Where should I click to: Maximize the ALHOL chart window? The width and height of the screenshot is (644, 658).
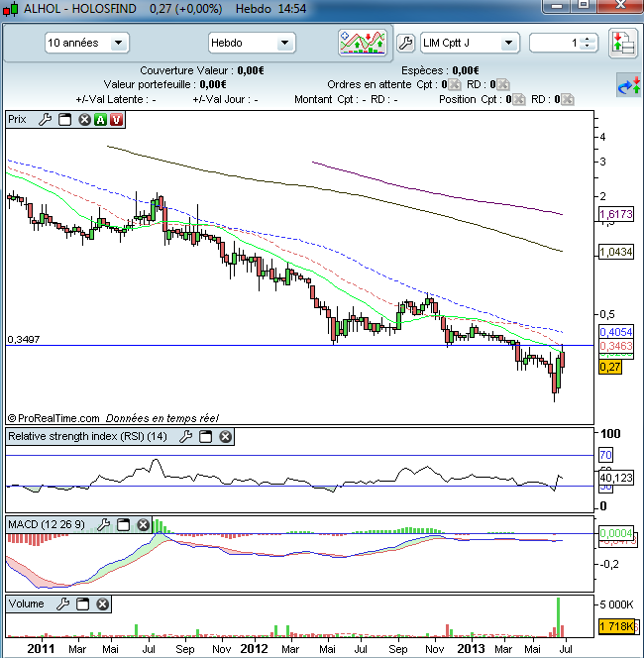click(x=584, y=6)
